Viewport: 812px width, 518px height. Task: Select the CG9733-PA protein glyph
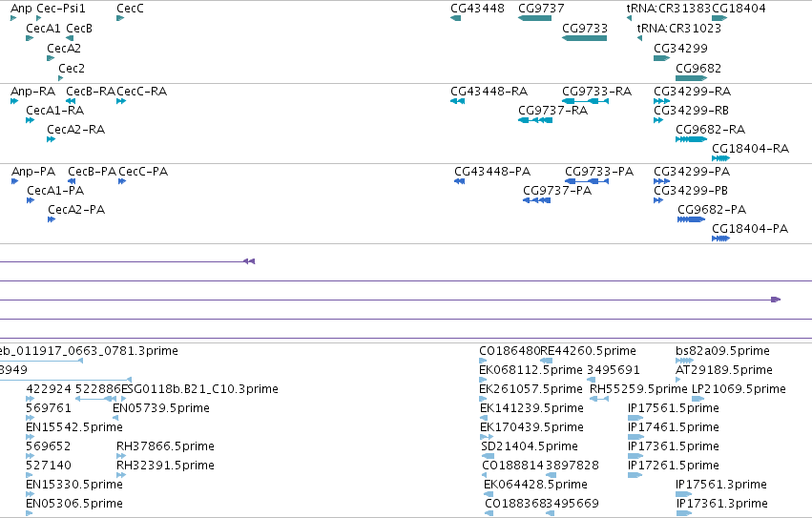pos(586,181)
